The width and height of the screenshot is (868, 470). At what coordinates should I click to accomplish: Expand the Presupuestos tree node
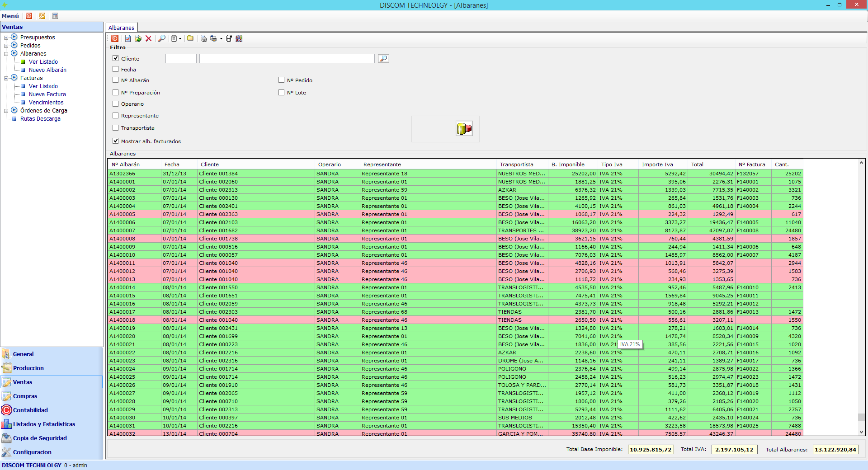(6, 38)
